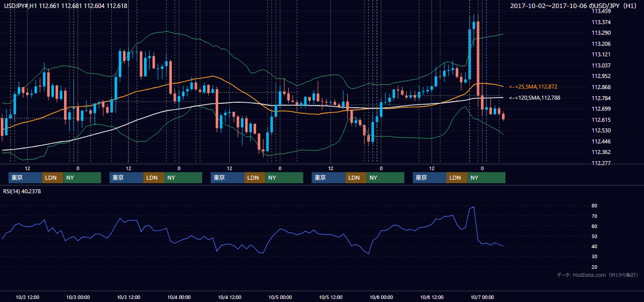Click the 東京 session block for 10/2
The width and height of the screenshot is (644, 302).
point(25,178)
